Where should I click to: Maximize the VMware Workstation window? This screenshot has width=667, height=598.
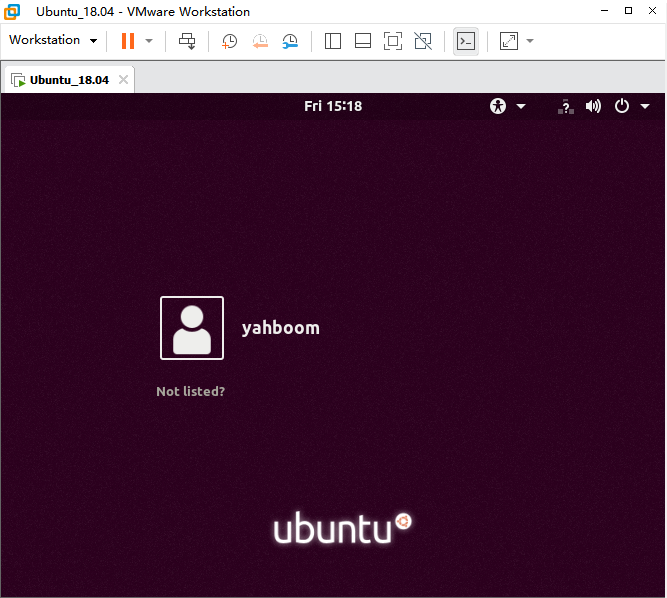[x=628, y=11]
